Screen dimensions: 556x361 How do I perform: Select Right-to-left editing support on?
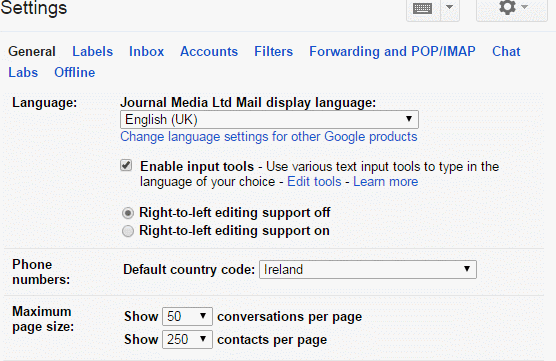point(128,231)
